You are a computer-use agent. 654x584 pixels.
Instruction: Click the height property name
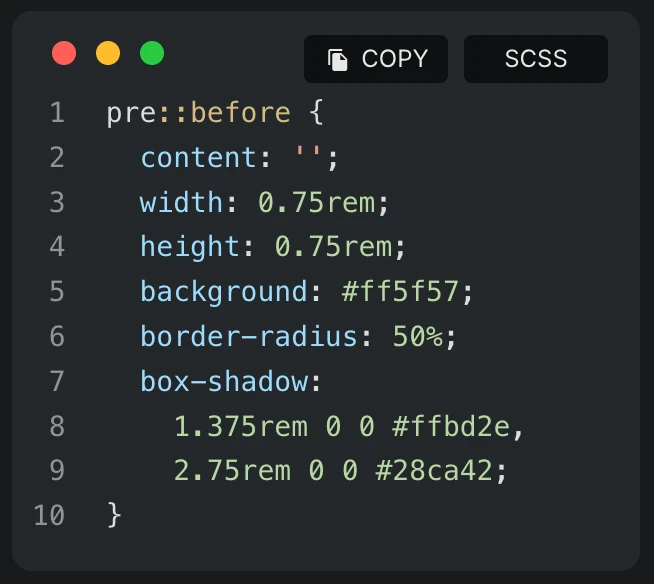pos(190,247)
